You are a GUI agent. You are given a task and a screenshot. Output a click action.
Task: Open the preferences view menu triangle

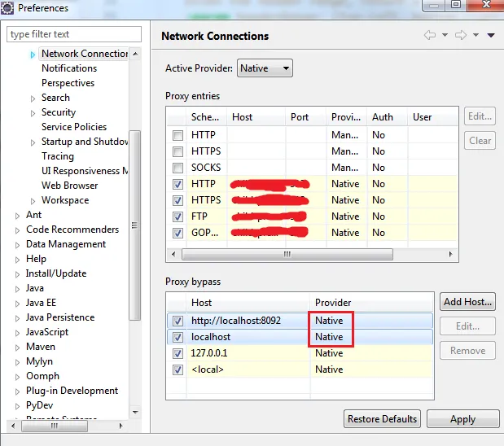pos(491,35)
